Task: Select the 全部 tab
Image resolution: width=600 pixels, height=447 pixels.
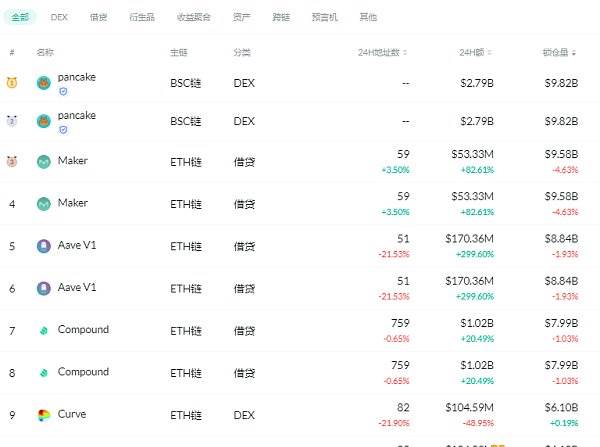Action: pos(20,17)
